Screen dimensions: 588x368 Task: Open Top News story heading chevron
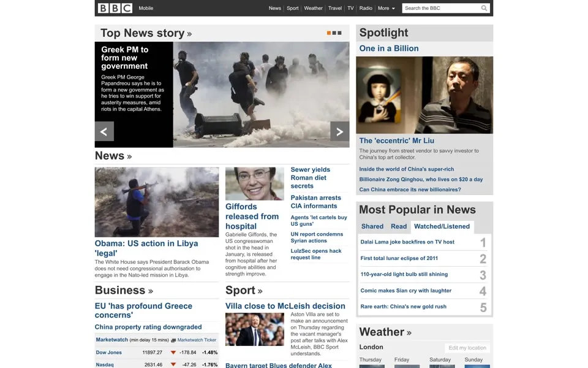pos(189,34)
